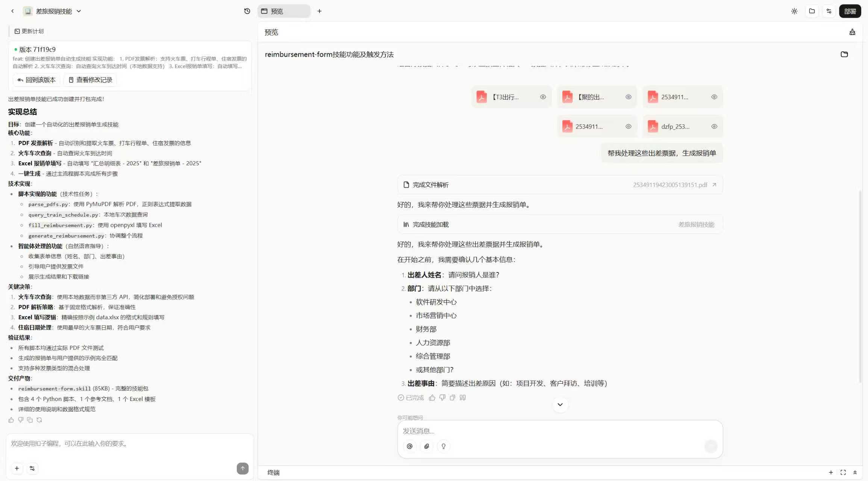Click the @ mention icon in the message box
This screenshot has width=868, height=481.
(x=410, y=446)
